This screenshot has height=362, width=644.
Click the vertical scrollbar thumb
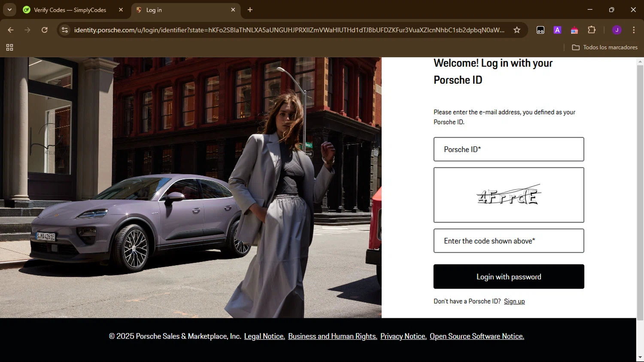point(640,193)
